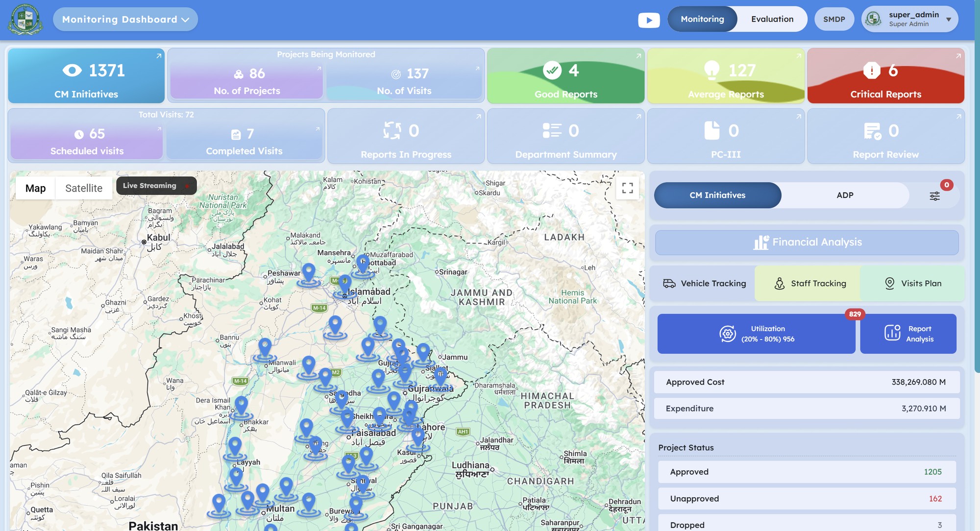This screenshot has height=531, width=980.
Task: Click the SMDP button
Action: [x=834, y=19]
